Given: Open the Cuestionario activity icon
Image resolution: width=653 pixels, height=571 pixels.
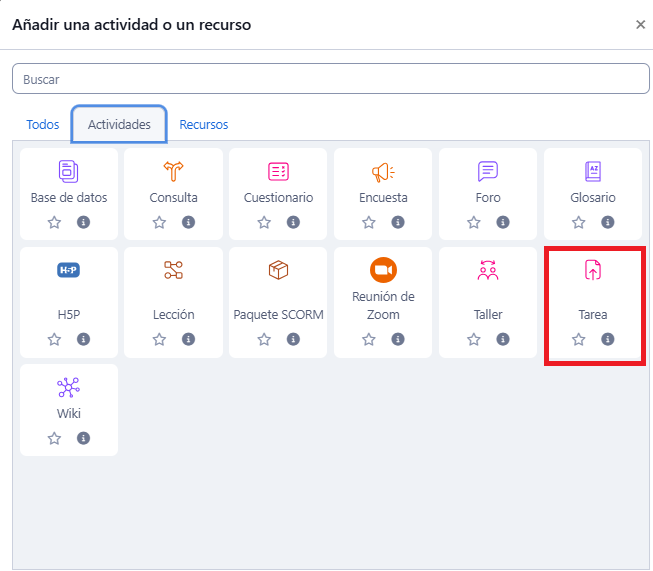Looking at the screenshot, I should [x=279, y=171].
